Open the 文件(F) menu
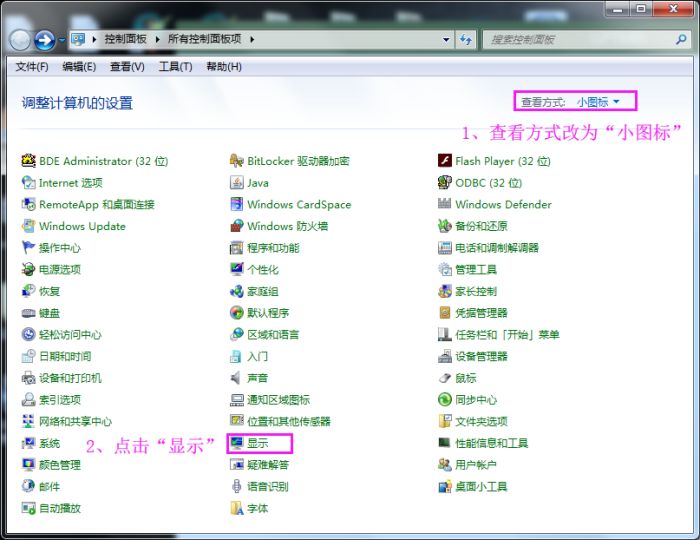Viewport: 700px width, 540px height. (32, 67)
